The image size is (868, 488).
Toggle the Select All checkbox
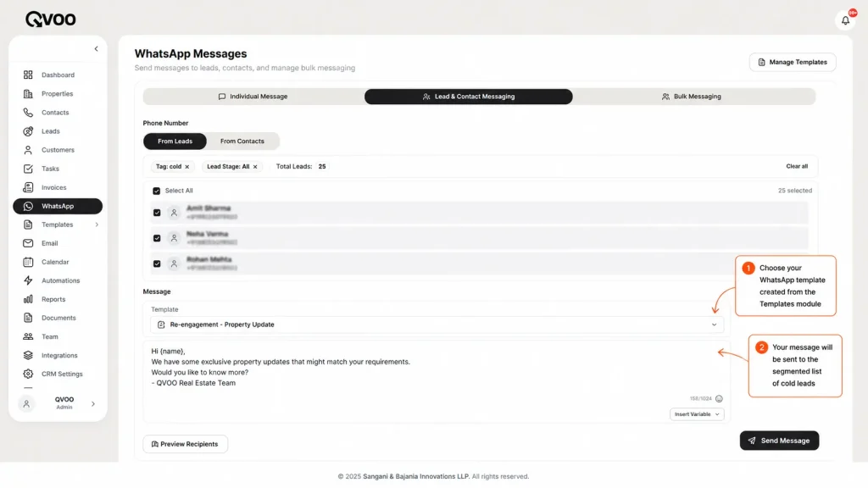[x=156, y=191]
